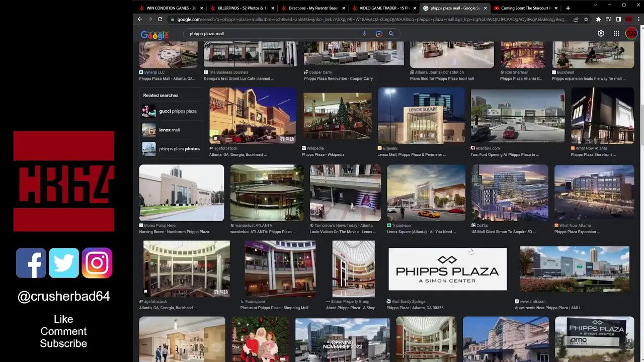644x362 pixels.
Task: Close the Directions - My Parents' Basement tab
Action: coord(344,8)
